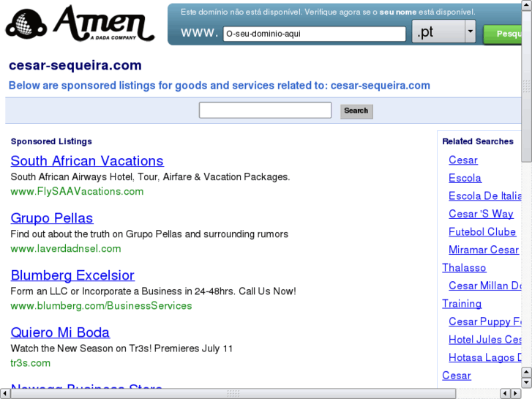Click horizontal scrollbar left arrow at far left
This screenshot has width=532, height=399.
pyautogui.click(x=4, y=394)
